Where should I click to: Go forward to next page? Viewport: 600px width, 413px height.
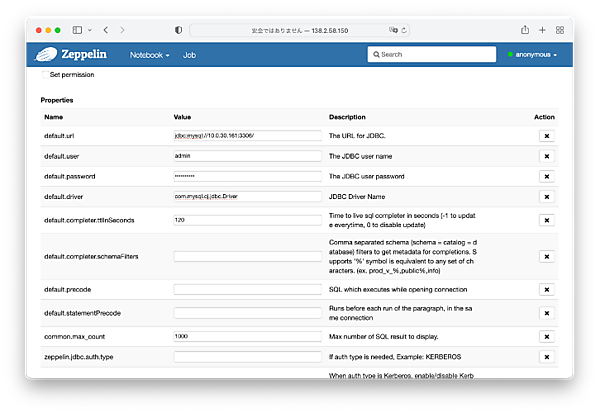click(122, 30)
